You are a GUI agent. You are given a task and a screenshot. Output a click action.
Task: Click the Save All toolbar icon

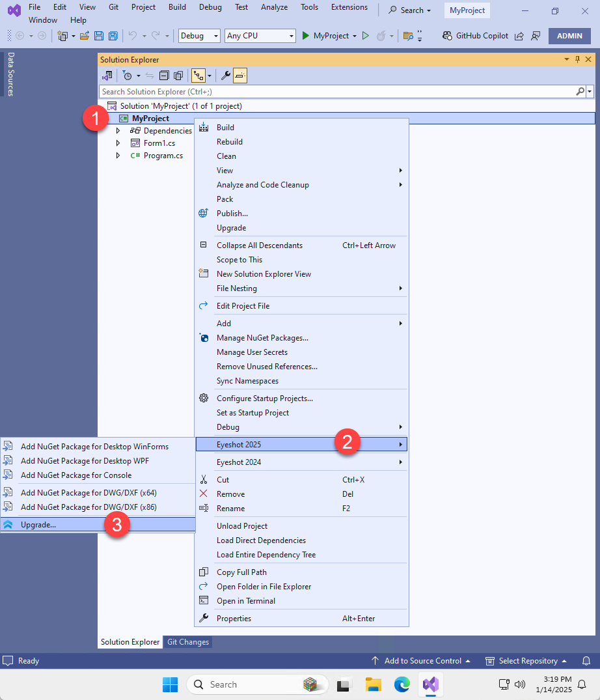click(113, 36)
